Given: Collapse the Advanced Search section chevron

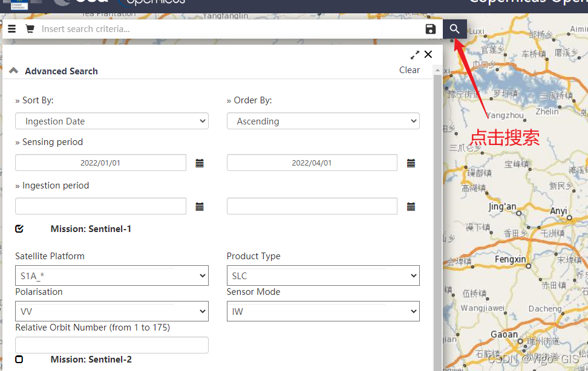Looking at the screenshot, I should pyautogui.click(x=13, y=71).
